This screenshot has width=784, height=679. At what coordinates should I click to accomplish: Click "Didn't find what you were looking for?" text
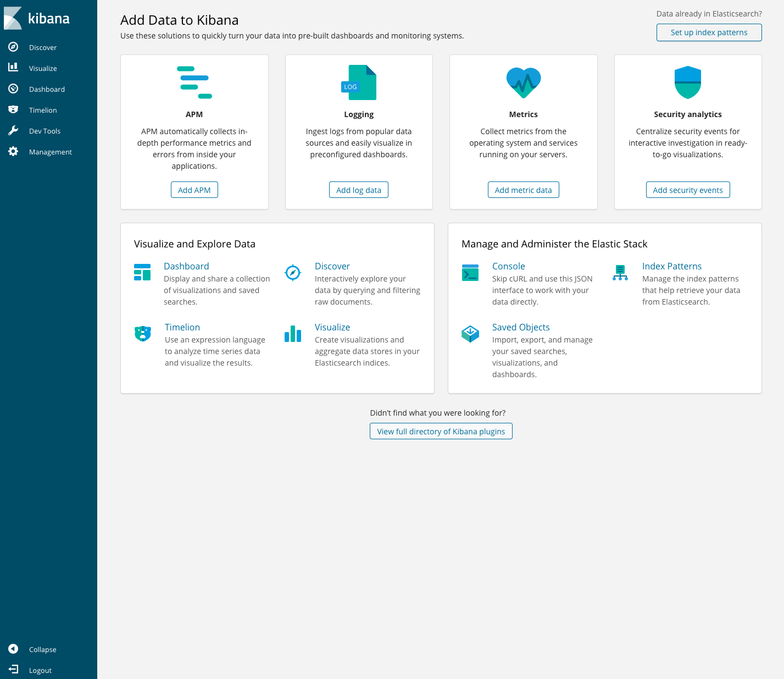(438, 413)
